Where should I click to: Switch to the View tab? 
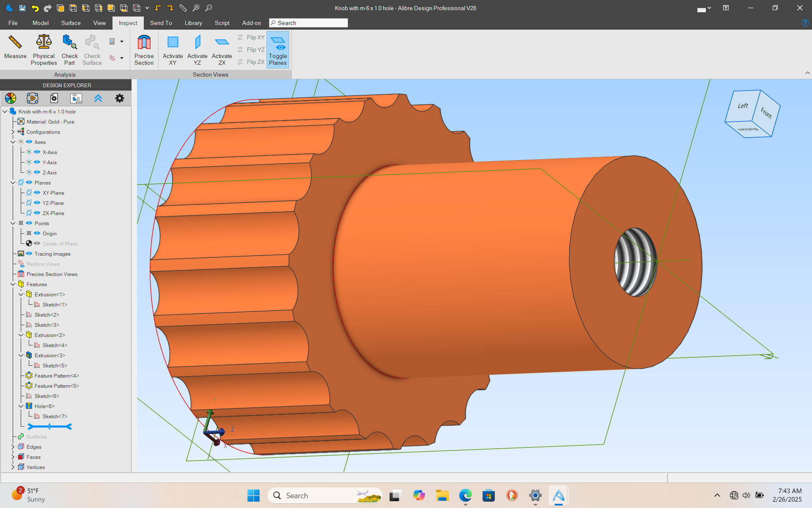(x=100, y=23)
